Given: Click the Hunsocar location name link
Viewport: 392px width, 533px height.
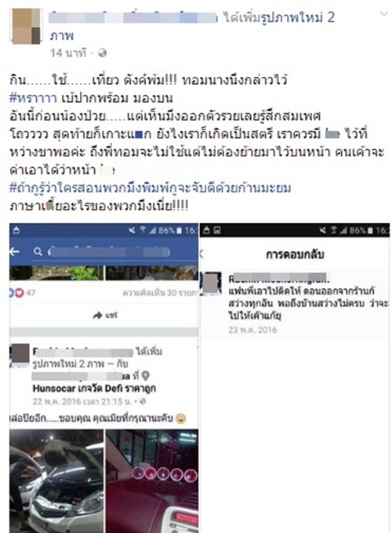Looking at the screenshot, I should (x=94, y=389).
